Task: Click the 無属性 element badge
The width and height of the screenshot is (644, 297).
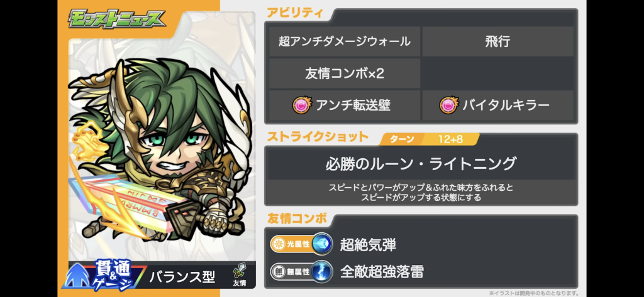Action: point(292,271)
